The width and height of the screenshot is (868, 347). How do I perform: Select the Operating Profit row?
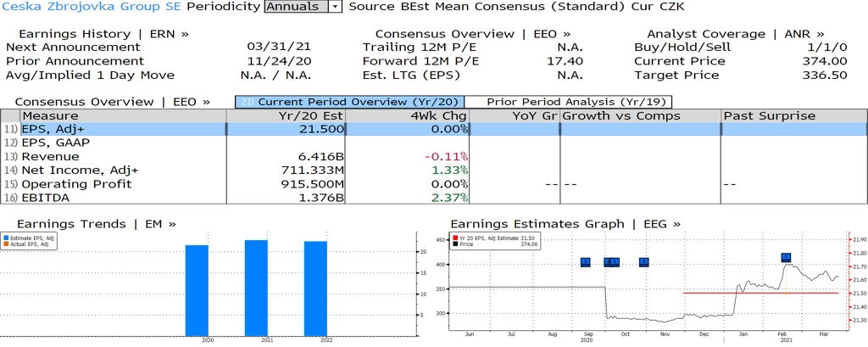[434, 184]
